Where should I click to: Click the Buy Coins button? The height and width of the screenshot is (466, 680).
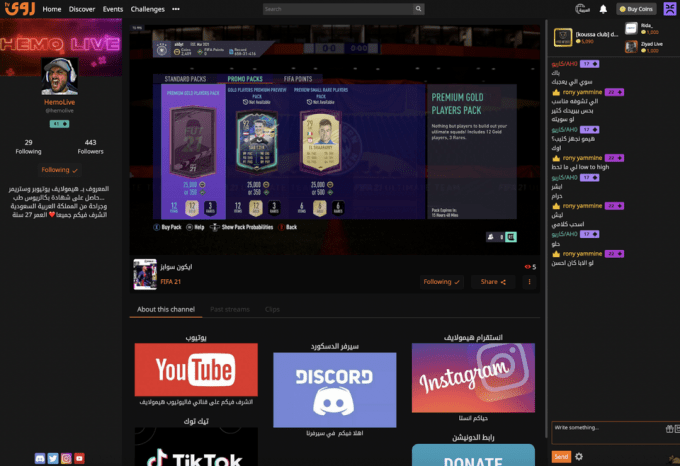(636, 9)
